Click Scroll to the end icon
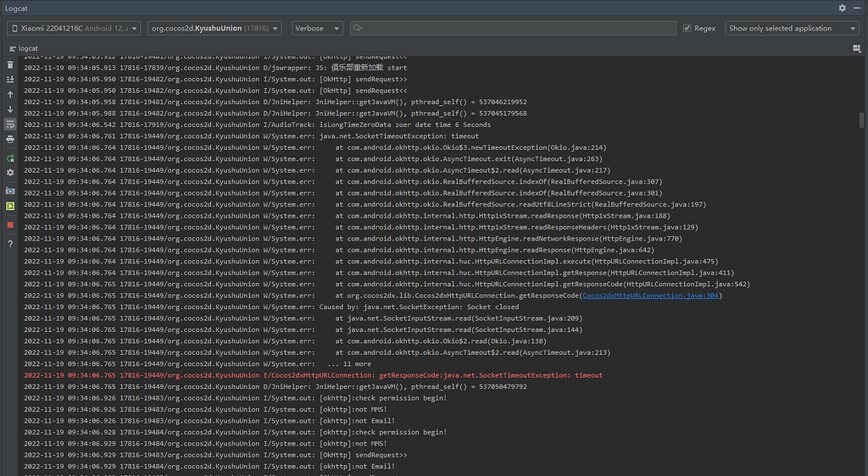The image size is (868, 476). (x=10, y=80)
